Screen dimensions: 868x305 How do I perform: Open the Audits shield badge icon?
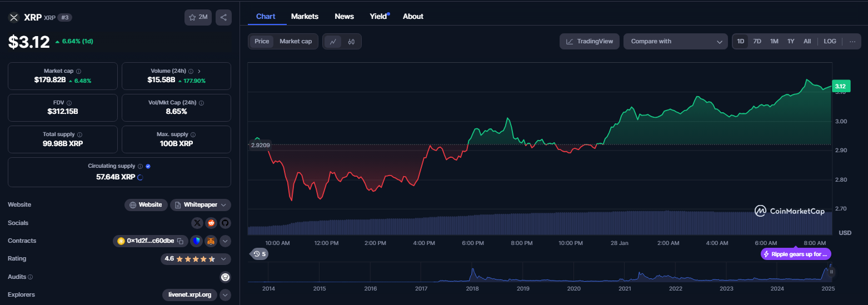pyautogui.click(x=225, y=277)
